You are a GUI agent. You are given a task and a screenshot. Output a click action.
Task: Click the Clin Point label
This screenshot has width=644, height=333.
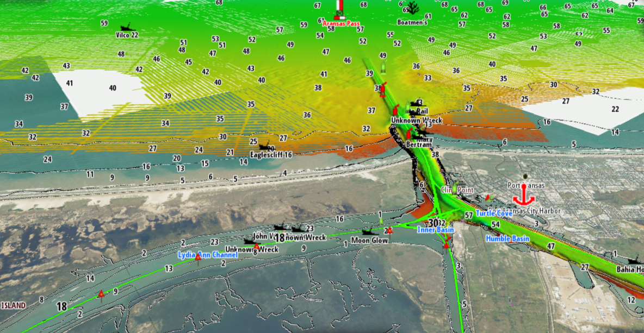tap(457, 190)
